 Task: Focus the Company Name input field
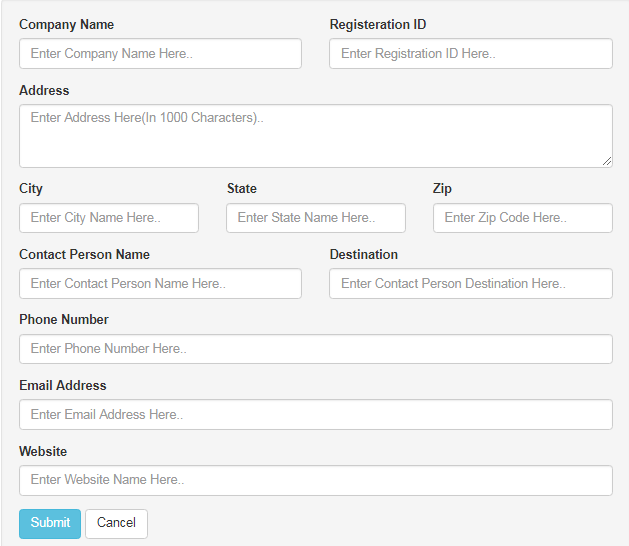160,54
